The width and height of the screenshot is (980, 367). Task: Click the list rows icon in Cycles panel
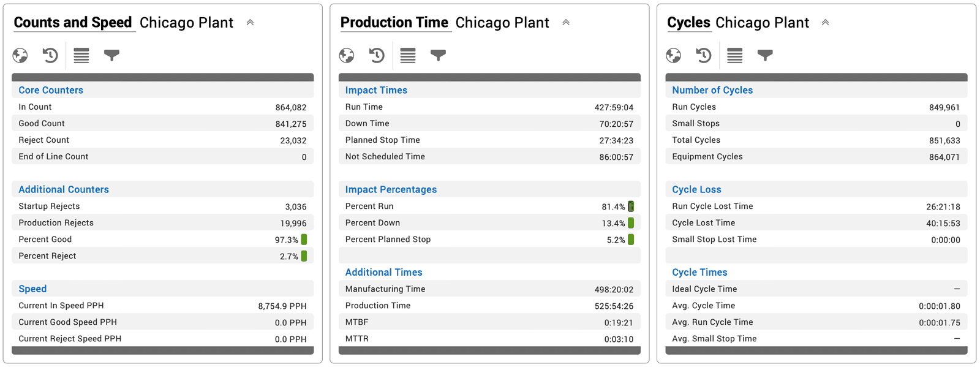(x=735, y=56)
